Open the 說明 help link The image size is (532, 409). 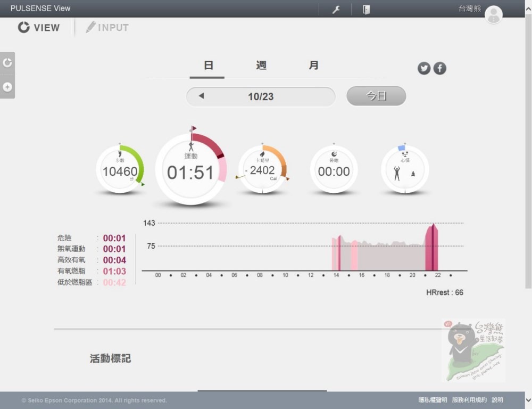coord(497,400)
